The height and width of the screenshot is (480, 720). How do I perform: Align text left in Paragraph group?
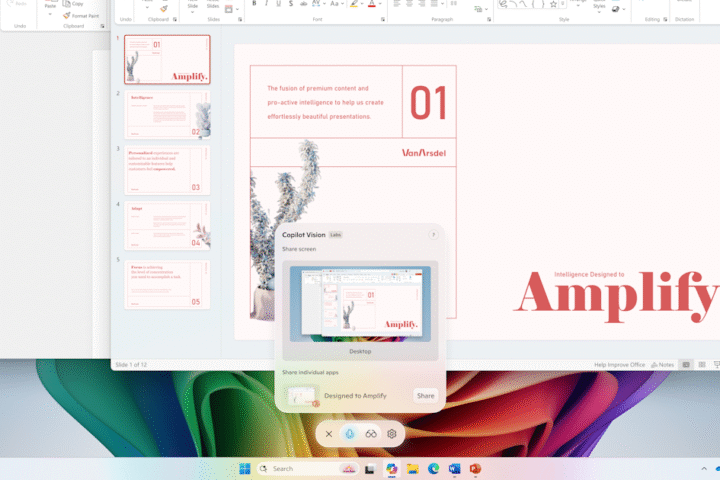397,4
